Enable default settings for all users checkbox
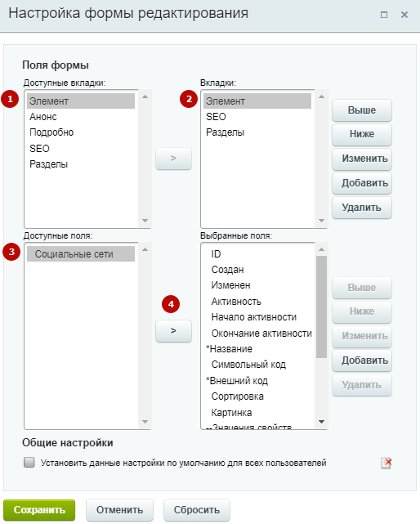 [x=29, y=463]
